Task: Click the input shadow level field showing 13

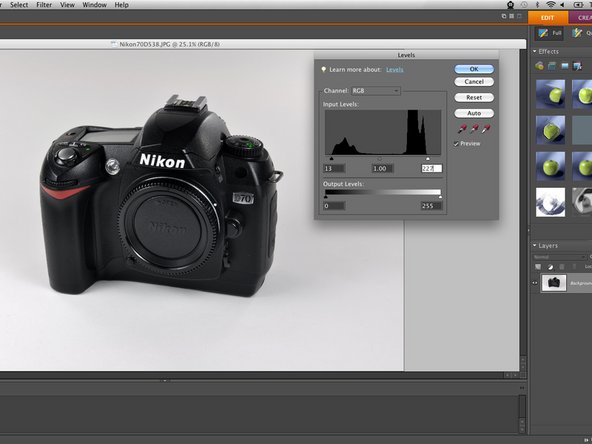Action: (334, 168)
